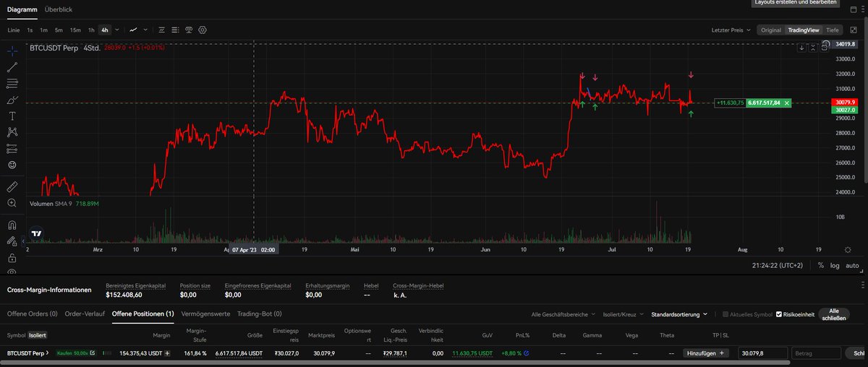Toggle stay-in-drawing-mode pencil lock icon
The width and height of the screenshot is (868, 367).
coord(12,241)
